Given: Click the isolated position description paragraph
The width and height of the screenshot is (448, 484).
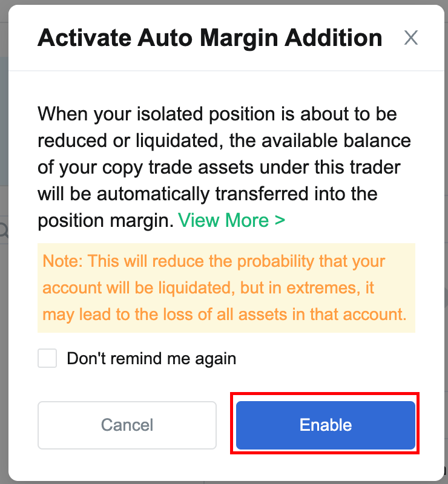Looking at the screenshot, I should point(224,167).
